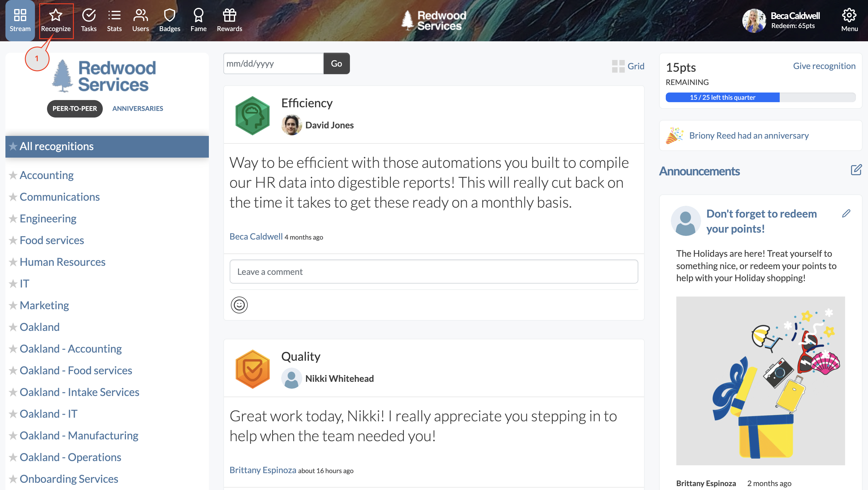The height and width of the screenshot is (490, 868).
Task: Select the PEER-TO-PEER pill
Action: pyautogui.click(x=74, y=108)
